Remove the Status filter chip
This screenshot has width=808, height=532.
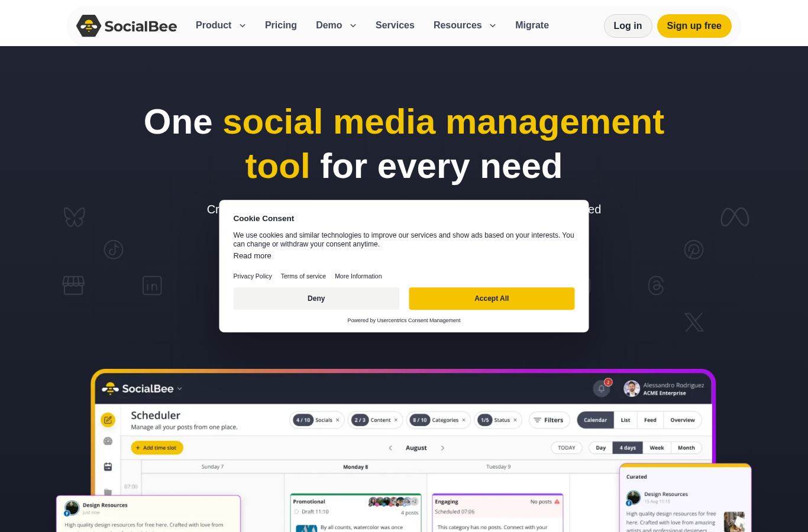515,420
